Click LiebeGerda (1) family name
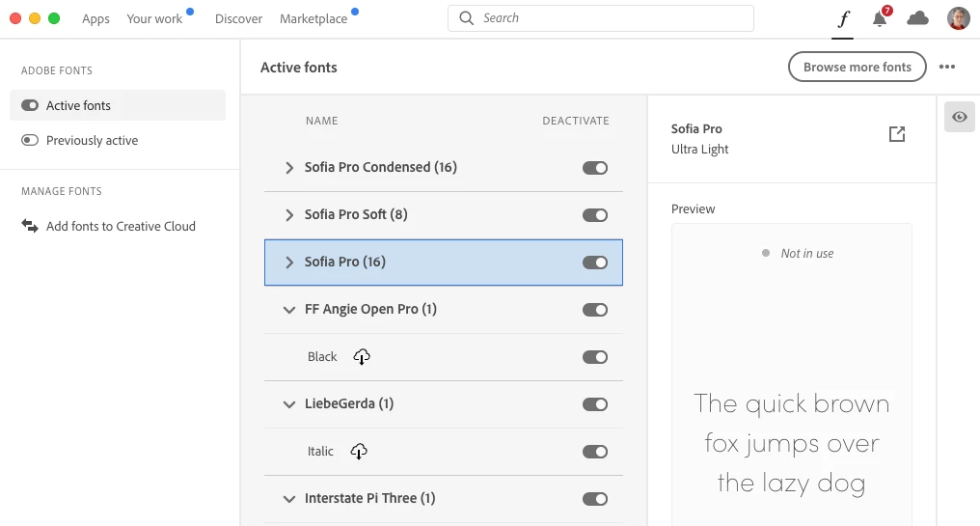This screenshot has width=980, height=526. click(x=349, y=403)
